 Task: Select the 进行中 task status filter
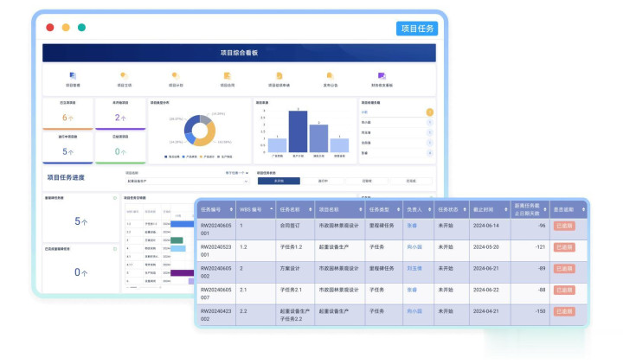[323, 181]
